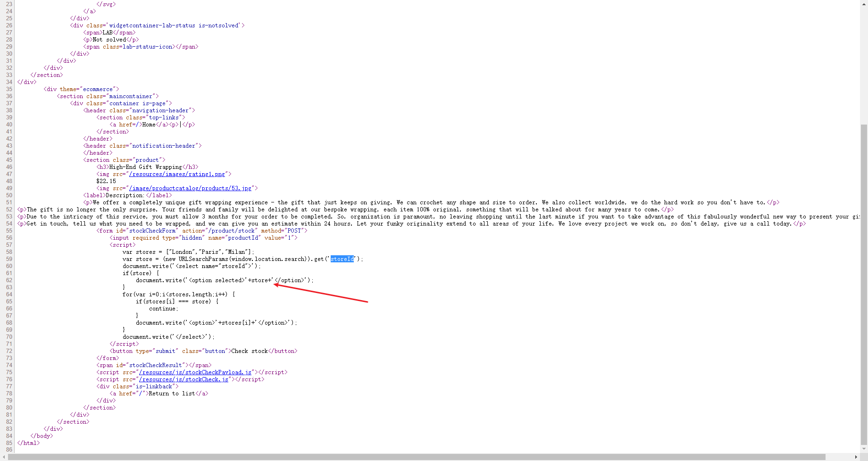Click the vertical scrollbar down arrow
The height and width of the screenshot is (461, 868).
864,449
